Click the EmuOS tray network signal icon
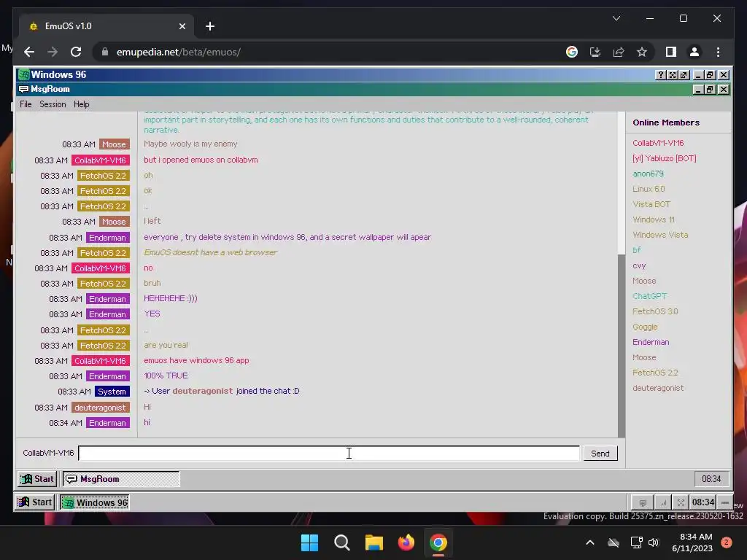This screenshot has width=747, height=560. click(x=662, y=502)
